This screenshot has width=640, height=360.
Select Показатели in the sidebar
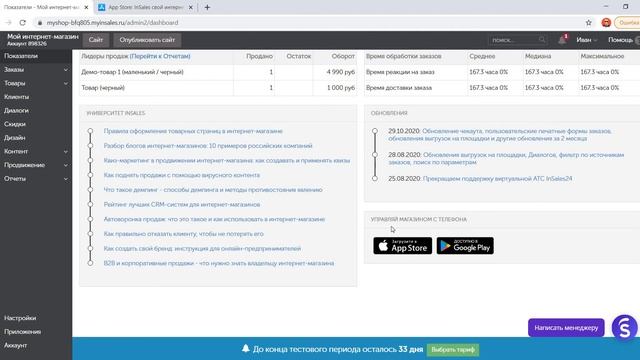(36, 56)
